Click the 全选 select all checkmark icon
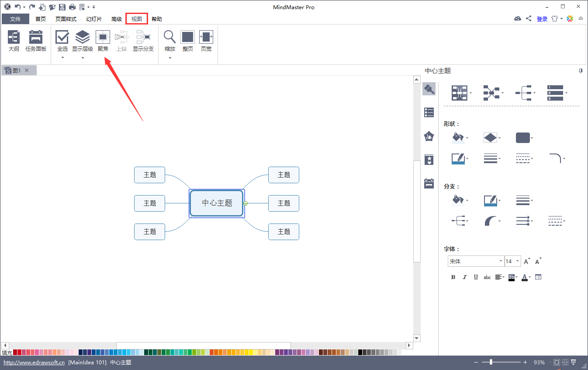The height and width of the screenshot is (370, 588). (x=62, y=37)
